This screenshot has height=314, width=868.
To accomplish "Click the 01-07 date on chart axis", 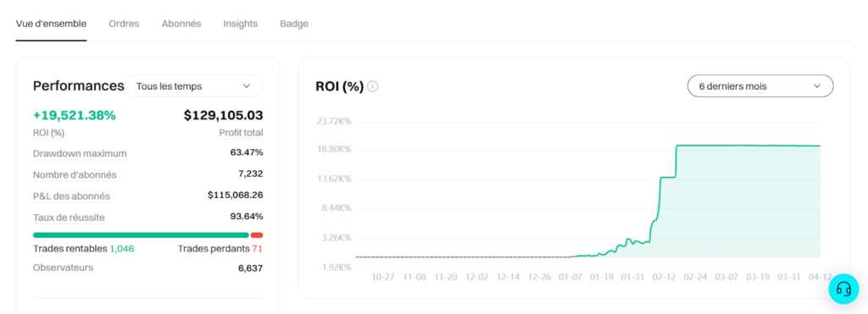I will coord(570,278).
